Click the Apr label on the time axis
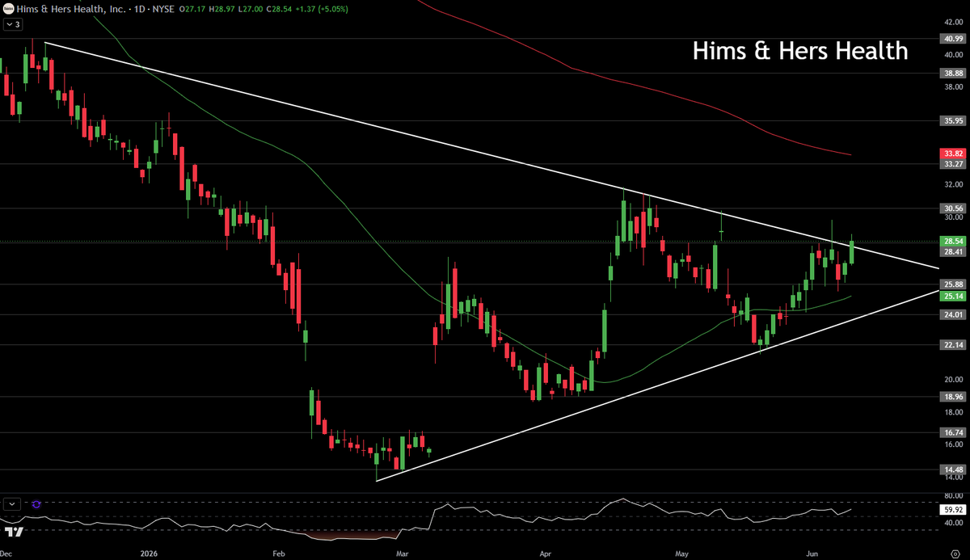 [545, 554]
